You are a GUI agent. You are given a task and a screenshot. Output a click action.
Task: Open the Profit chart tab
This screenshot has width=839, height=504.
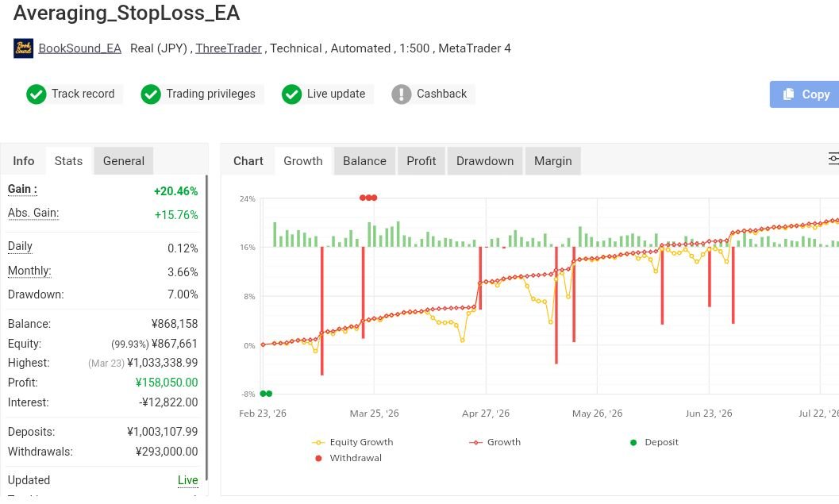421,161
